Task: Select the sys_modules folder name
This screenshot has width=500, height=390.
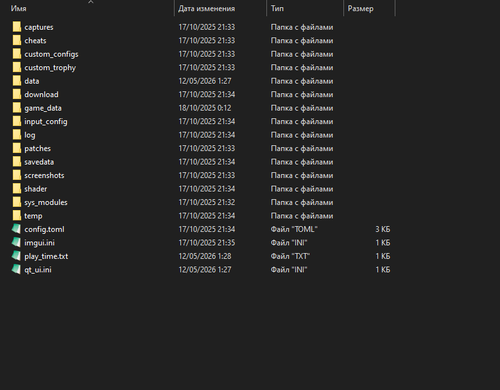Action: pos(46,202)
